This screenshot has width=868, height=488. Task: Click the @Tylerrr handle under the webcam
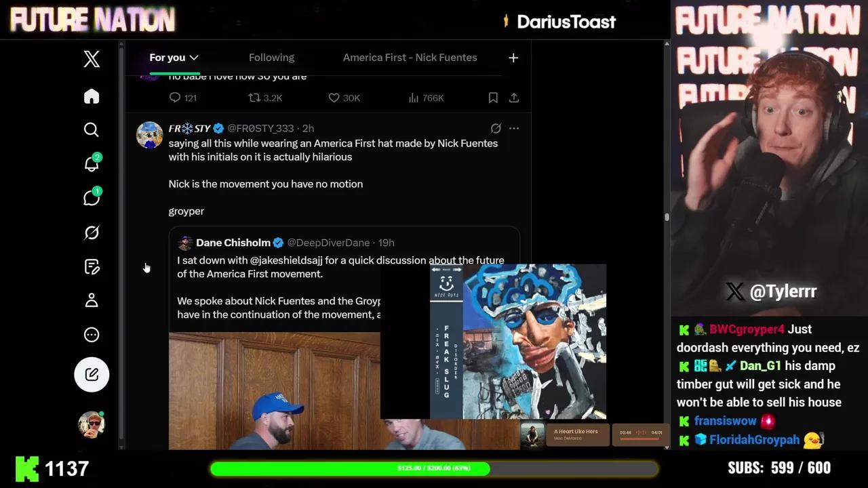[783, 291]
